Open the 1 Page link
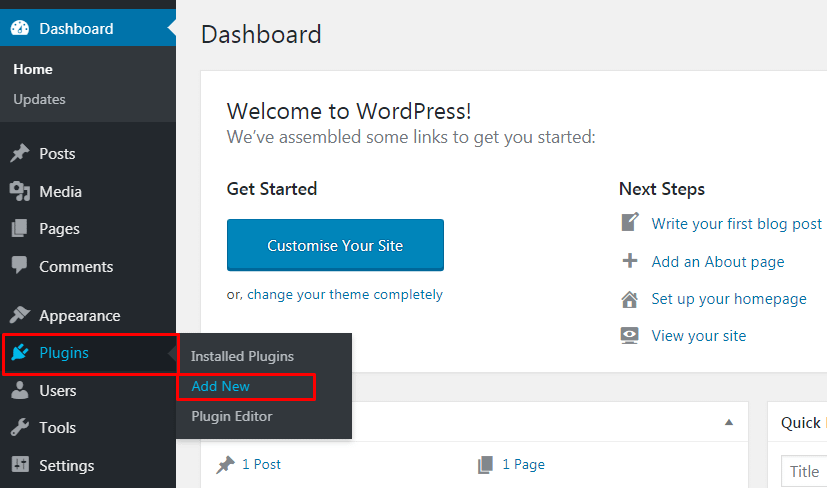Image resolution: width=827 pixels, height=488 pixels. coord(524,464)
